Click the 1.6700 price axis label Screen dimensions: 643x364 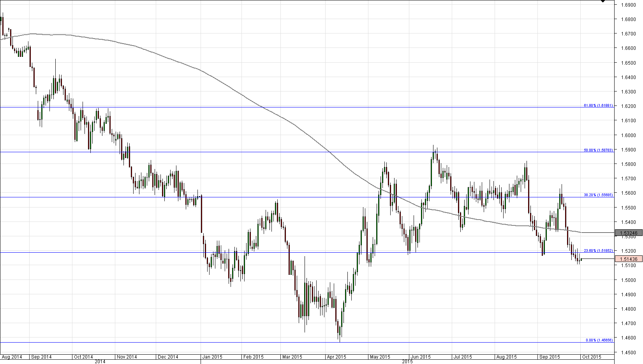coord(629,34)
